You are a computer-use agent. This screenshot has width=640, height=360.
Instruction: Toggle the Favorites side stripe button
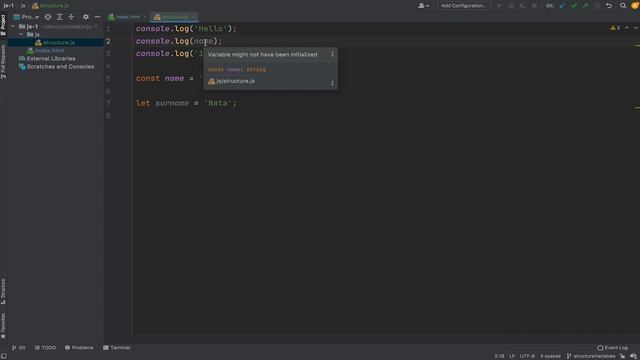tap(3, 326)
